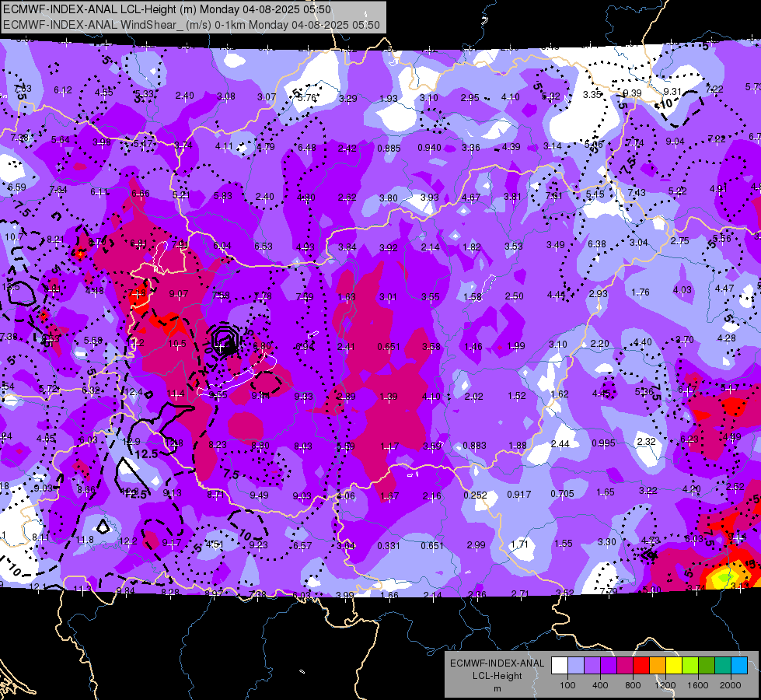Click the '7.61' grid value

coord(553,196)
